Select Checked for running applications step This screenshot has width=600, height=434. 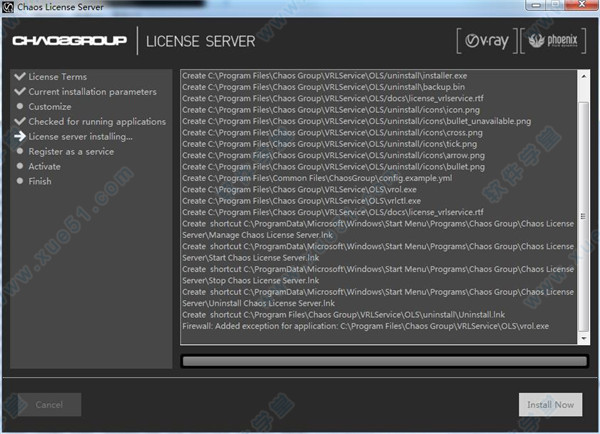coord(97,122)
